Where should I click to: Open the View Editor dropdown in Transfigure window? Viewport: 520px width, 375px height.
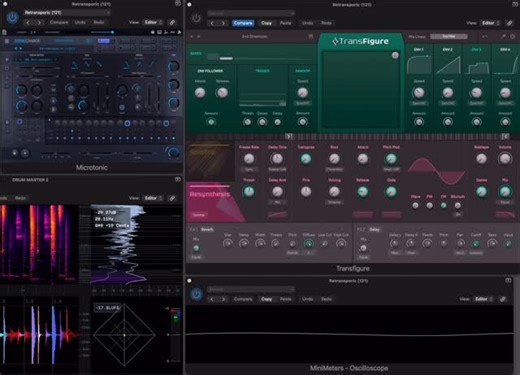point(490,23)
